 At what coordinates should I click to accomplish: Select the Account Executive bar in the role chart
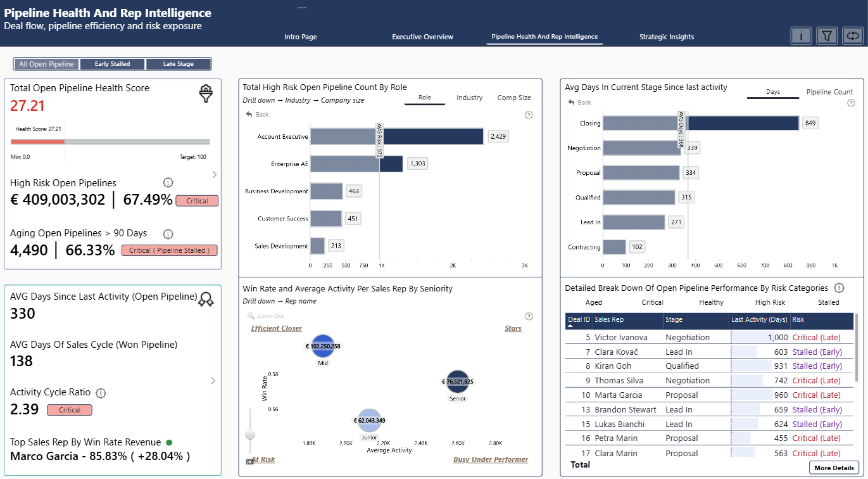(x=397, y=136)
